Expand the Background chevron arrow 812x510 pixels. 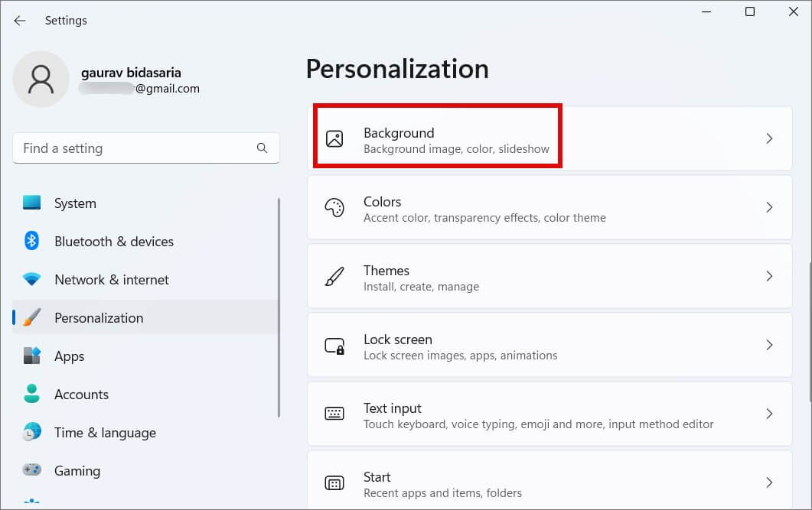point(769,138)
